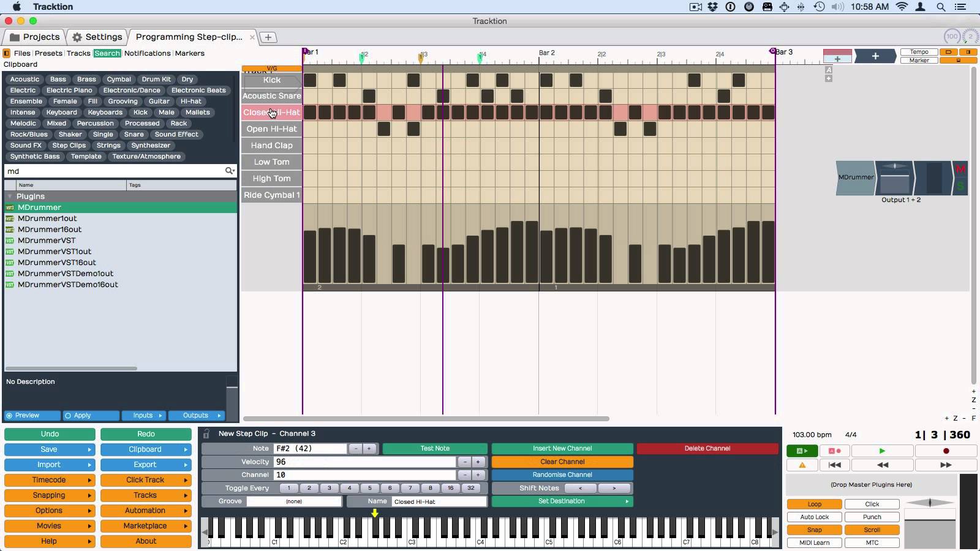Viewport: 980px width, 551px height.
Task: Click the Randomise Channel button
Action: (x=562, y=474)
